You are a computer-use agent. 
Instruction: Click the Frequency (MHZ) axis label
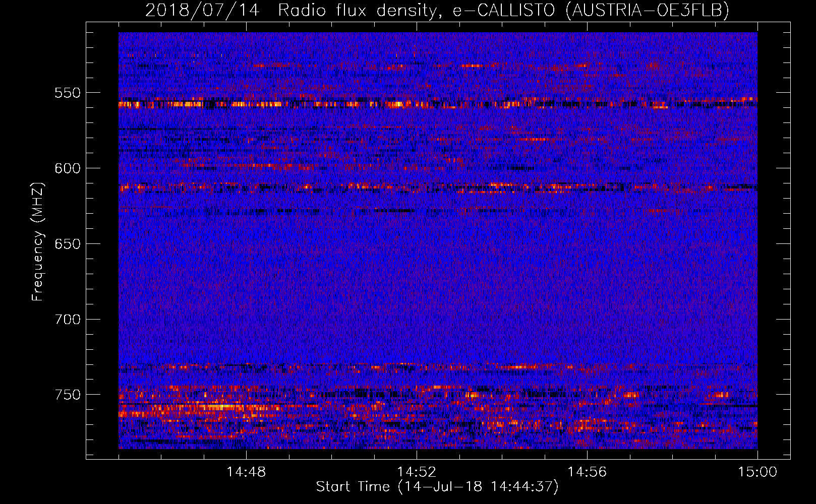38,241
